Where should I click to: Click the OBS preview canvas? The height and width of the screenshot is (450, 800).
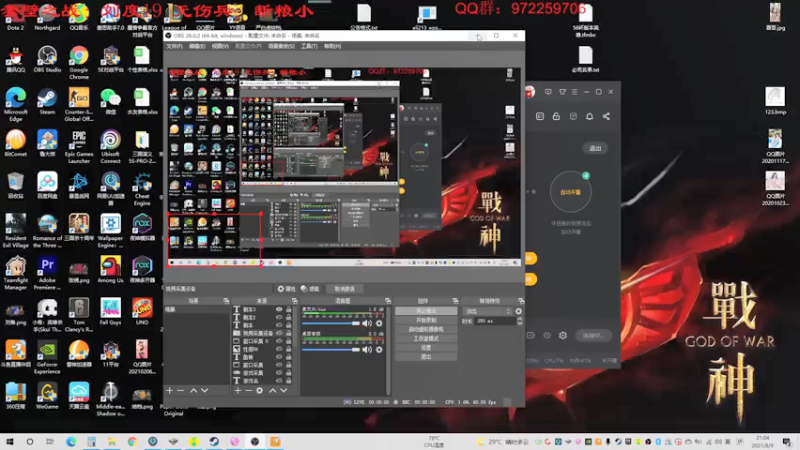click(344, 167)
